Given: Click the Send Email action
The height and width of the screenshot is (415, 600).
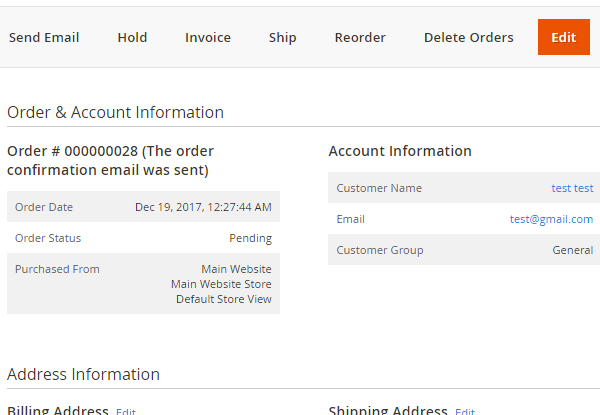Looking at the screenshot, I should pyautogui.click(x=44, y=38).
